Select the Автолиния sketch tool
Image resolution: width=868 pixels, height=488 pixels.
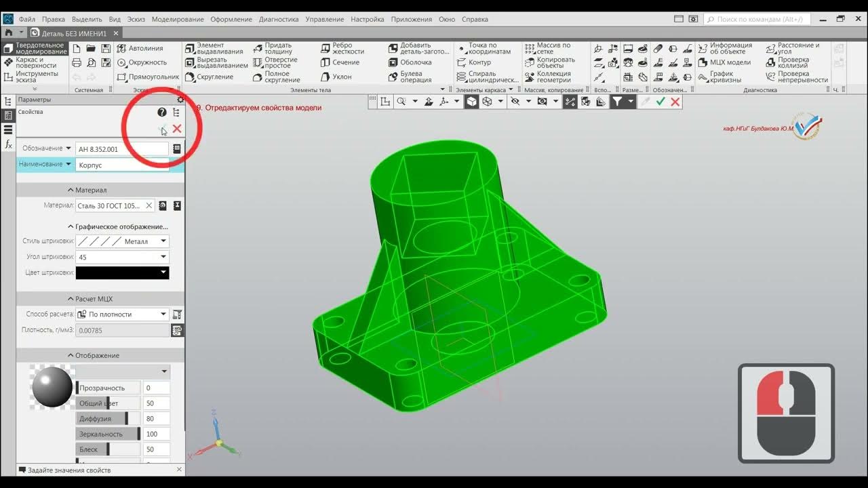click(140, 48)
